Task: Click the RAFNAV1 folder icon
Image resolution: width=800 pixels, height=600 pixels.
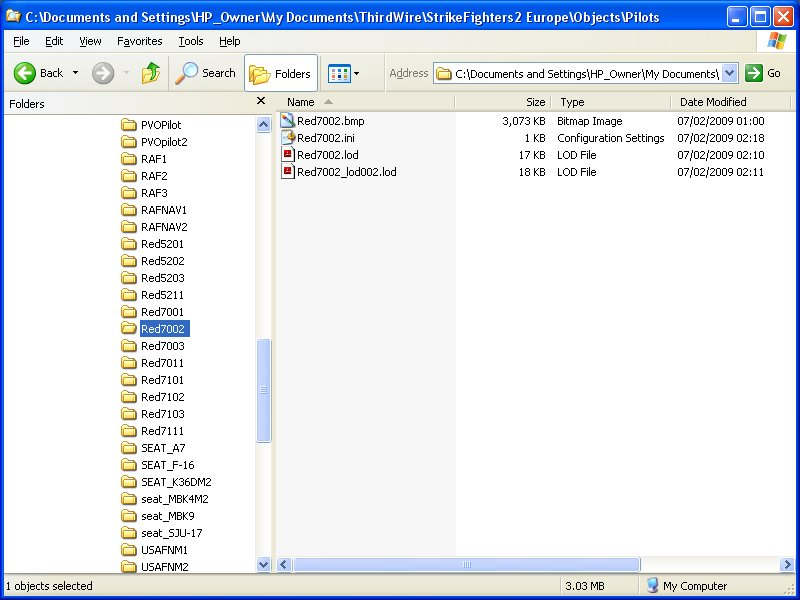Action: pyautogui.click(x=129, y=210)
